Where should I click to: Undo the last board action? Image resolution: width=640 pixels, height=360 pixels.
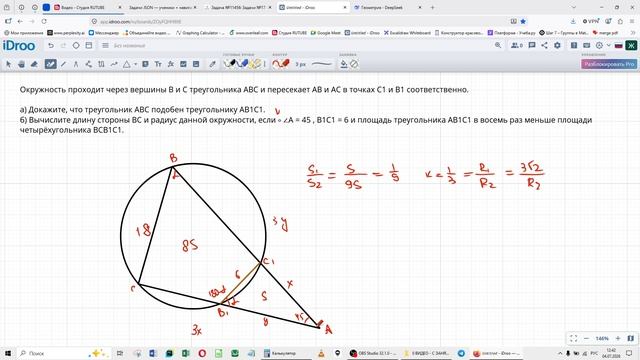point(51,46)
